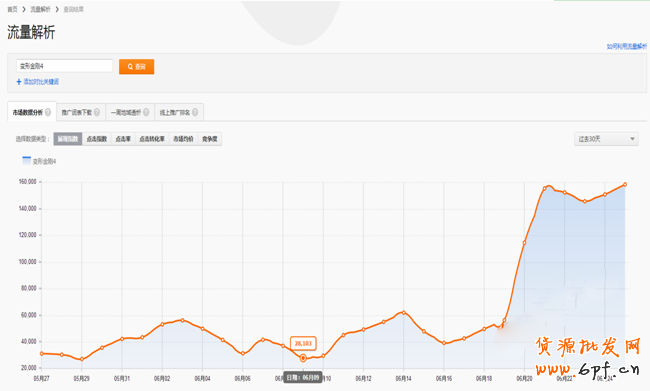Image resolution: width=650 pixels, height=391 pixels.
Task: Click the help icon beside 推广词表下载 tab
Action: tap(97, 112)
